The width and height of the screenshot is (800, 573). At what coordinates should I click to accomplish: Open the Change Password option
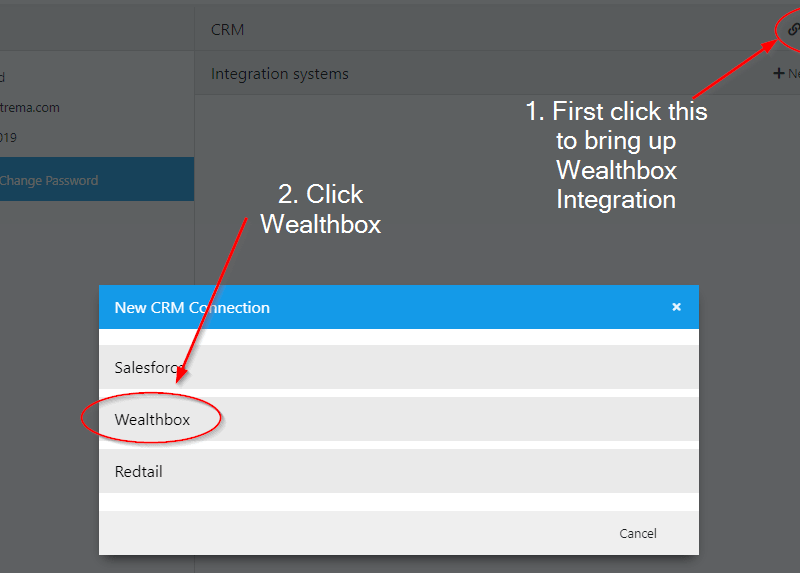point(50,180)
